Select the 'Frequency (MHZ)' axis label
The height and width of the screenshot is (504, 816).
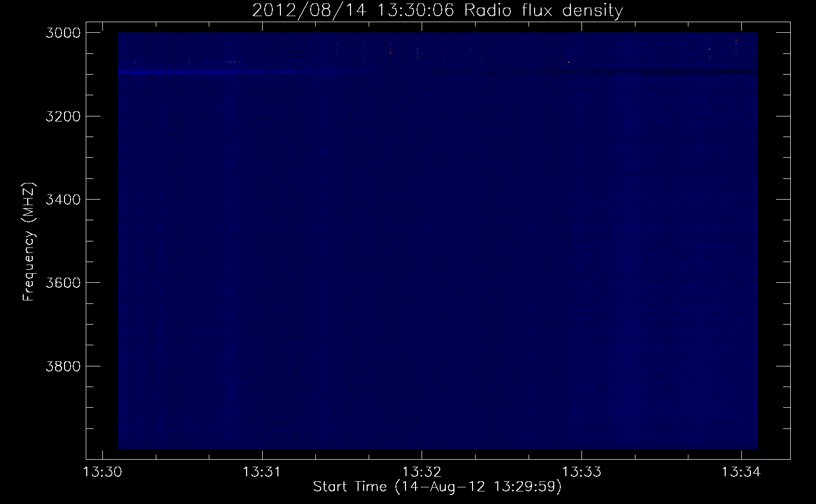(29, 242)
